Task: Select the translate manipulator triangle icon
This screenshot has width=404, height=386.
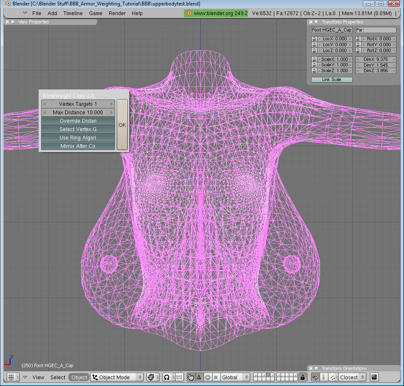Action: [199, 377]
